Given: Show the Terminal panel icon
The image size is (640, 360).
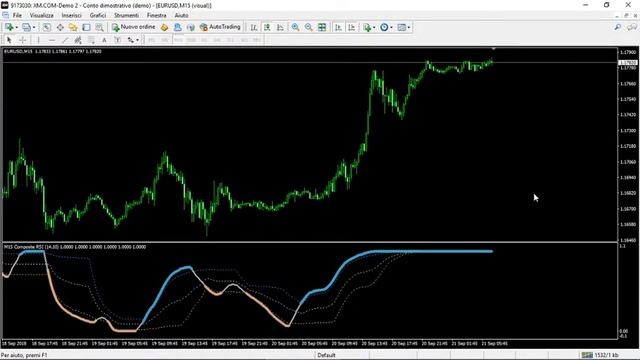Looking at the screenshot, I should (x=86, y=27).
